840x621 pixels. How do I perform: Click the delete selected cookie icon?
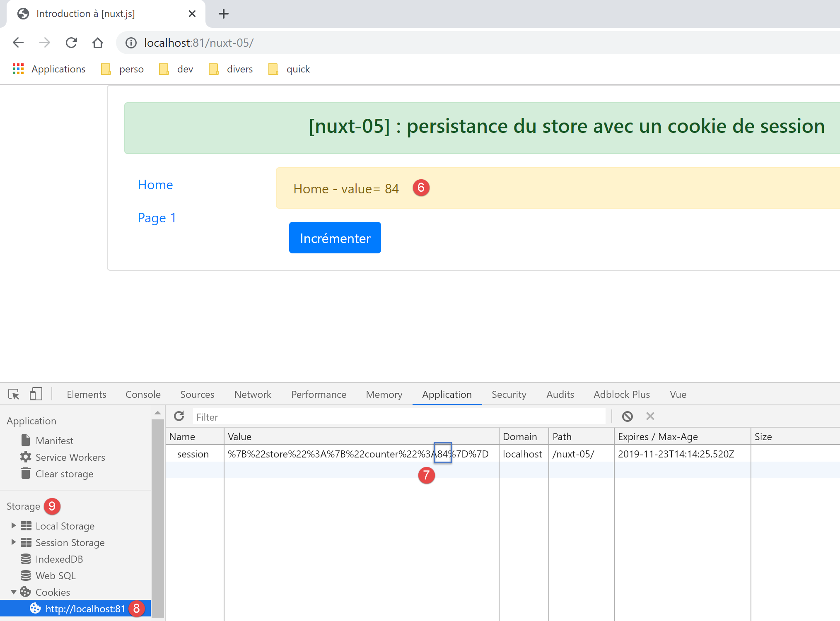(650, 416)
